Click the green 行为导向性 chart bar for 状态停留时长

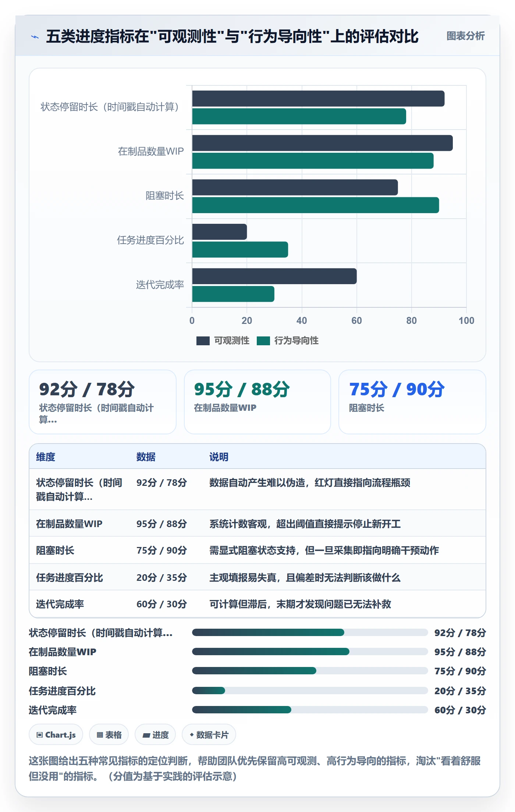click(x=299, y=116)
